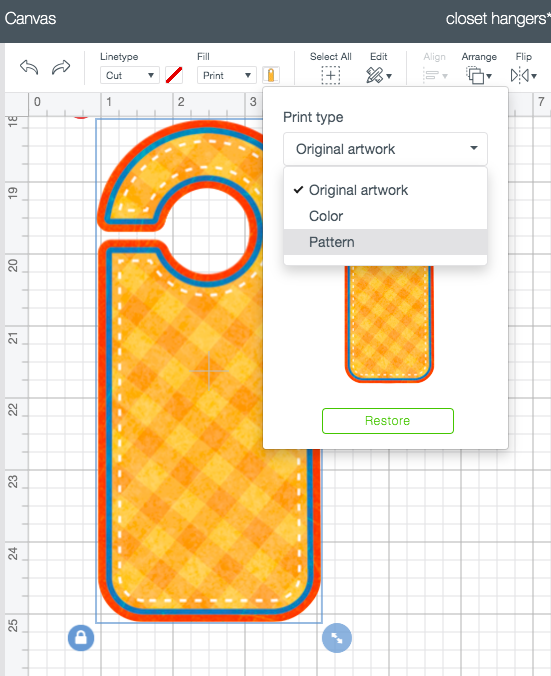Open the Canvas title link
The image size is (551, 676).
point(30,19)
